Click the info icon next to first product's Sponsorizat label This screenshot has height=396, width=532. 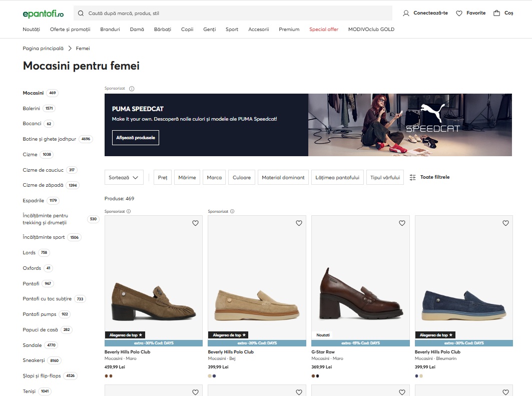129,211
